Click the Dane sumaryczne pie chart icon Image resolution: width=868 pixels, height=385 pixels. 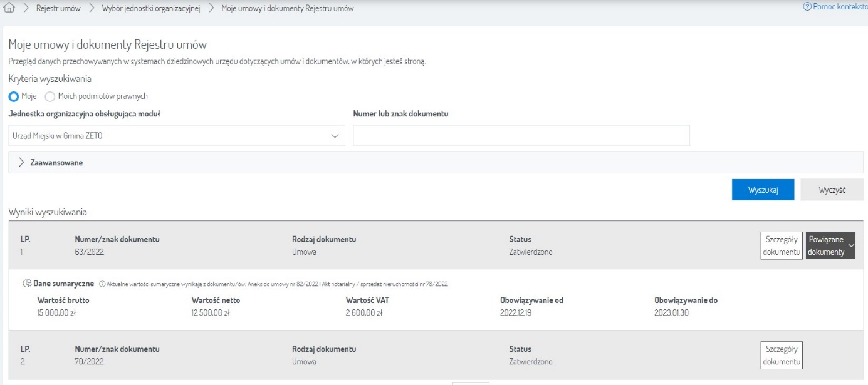[27, 284]
